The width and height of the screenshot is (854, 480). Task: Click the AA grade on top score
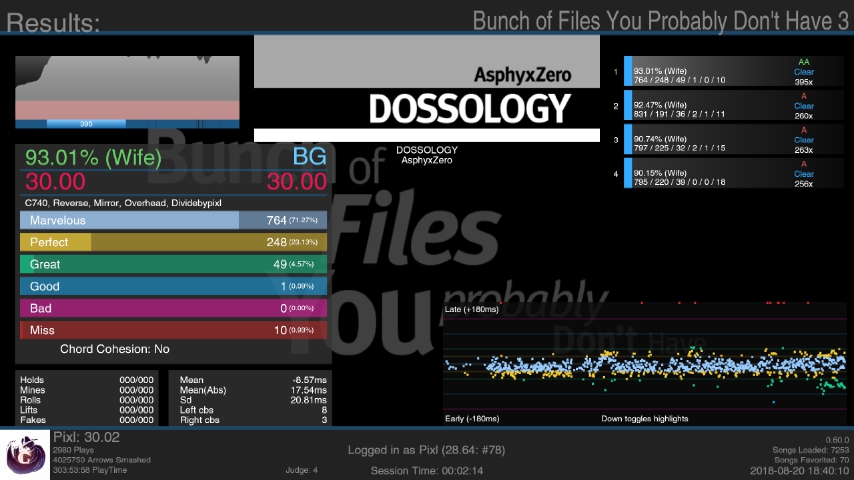pos(803,62)
